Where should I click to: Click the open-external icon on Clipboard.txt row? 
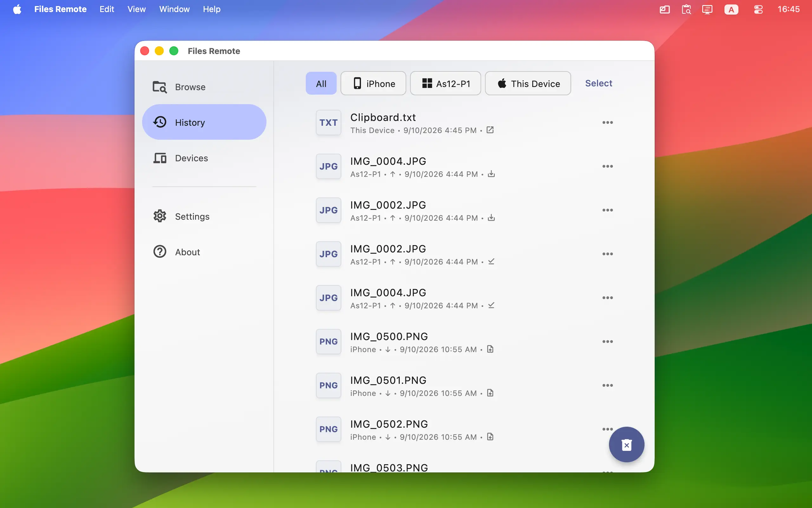coord(490,130)
